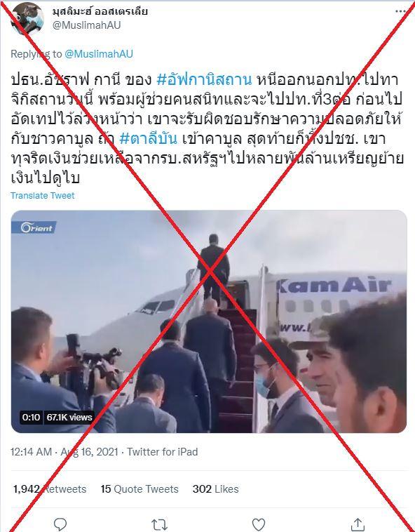Click the Twitter for iPad source label
The image size is (415, 532).
(162, 452)
